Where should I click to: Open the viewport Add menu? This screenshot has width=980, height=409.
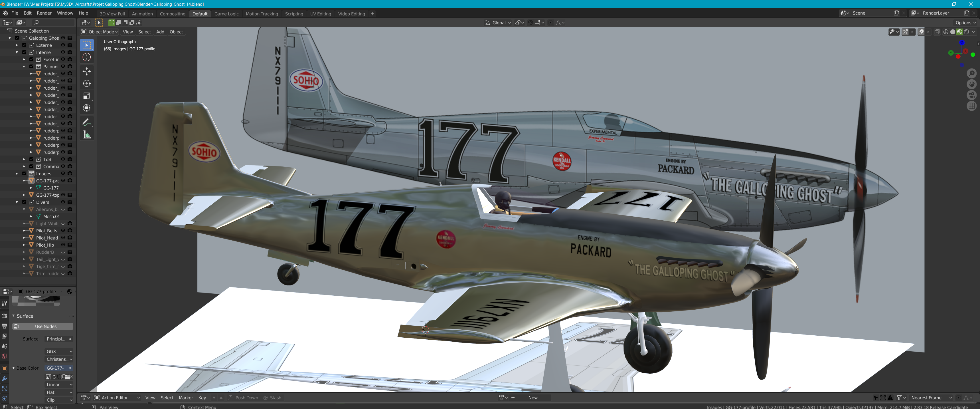[160, 32]
